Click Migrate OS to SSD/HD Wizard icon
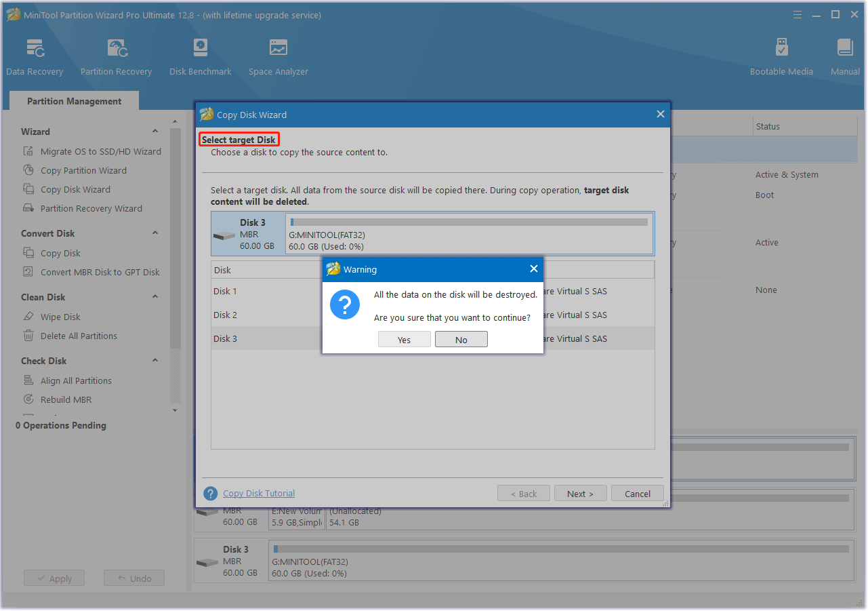This screenshot has height=611, width=868. [28, 151]
